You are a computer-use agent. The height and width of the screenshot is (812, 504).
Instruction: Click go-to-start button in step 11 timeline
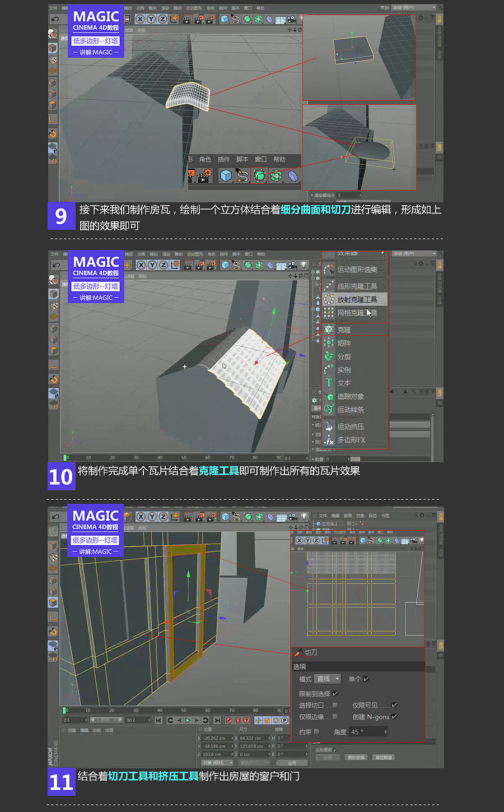[x=159, y=720]
